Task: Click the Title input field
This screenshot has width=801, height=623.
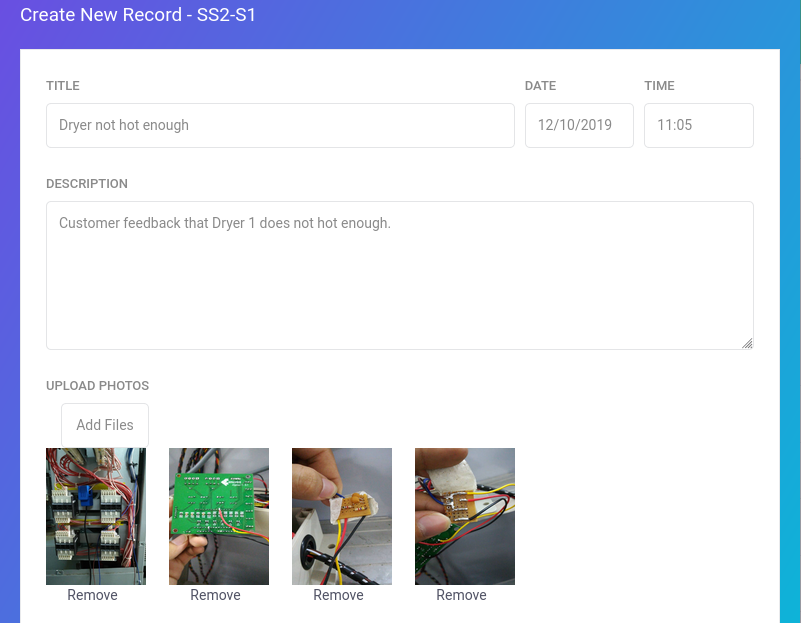Action: click(x=280, y=126)
